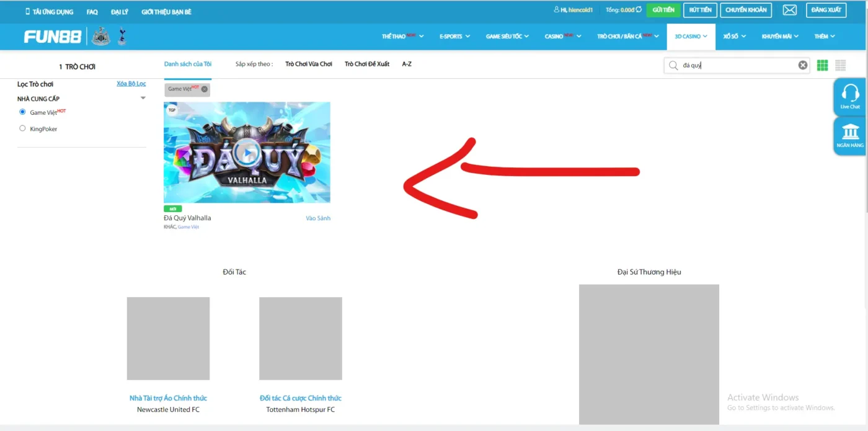Click the MỚI badge under the game
This screenshot has width=868, height=431.
pos(172,209)
